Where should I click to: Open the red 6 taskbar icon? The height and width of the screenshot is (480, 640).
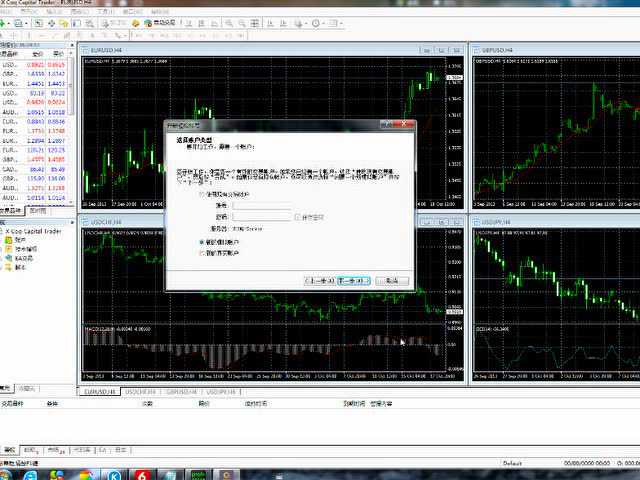click(141, 475)
